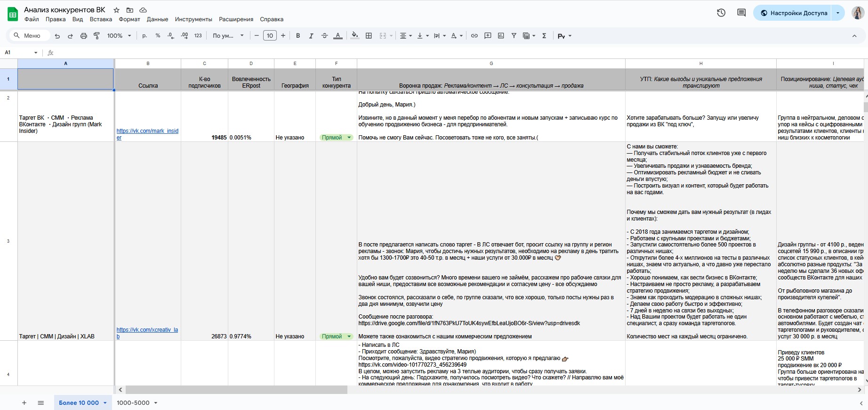Screen dimensions: 868x410
Task: Decrease font size with minus button
Action: (x=257, y=36)
